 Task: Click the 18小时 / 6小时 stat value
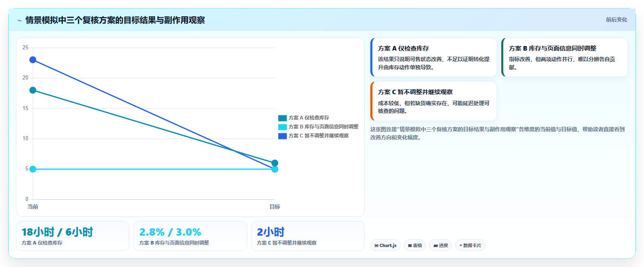[x=57, y=232]
